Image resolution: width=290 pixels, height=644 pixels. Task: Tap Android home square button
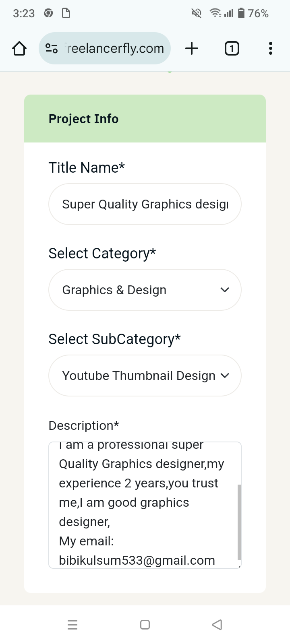click(x=145, y=625)
